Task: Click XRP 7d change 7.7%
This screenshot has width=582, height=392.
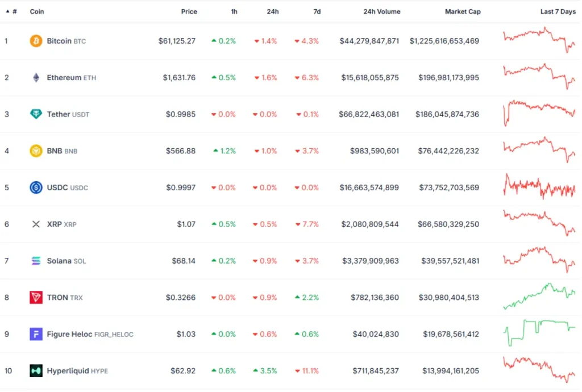Action: click(307, 224)
